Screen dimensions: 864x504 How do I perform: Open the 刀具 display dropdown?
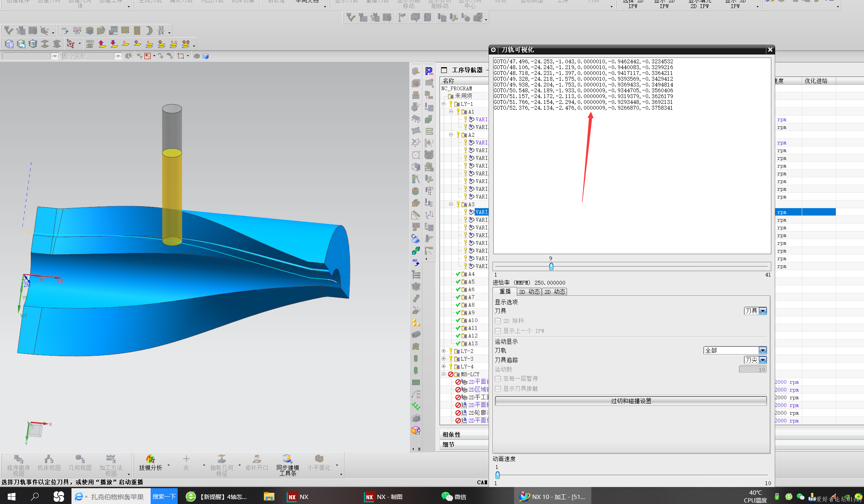coord(755,311)
